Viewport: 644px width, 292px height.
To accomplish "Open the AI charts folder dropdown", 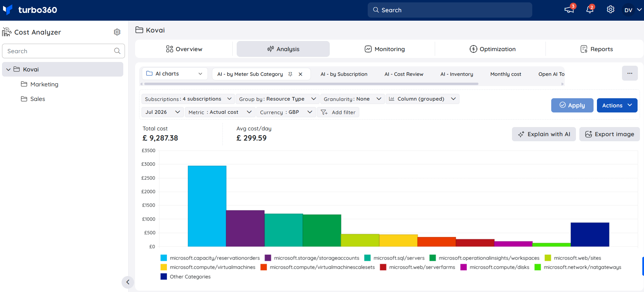I will [x=175, y=74].
